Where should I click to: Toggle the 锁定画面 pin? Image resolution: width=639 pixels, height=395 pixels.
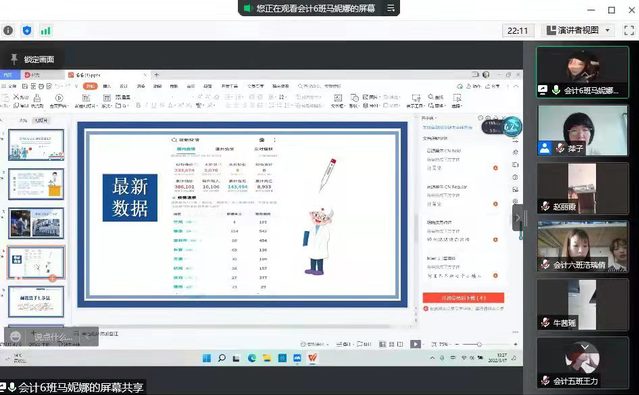click(x=33, y=60)
